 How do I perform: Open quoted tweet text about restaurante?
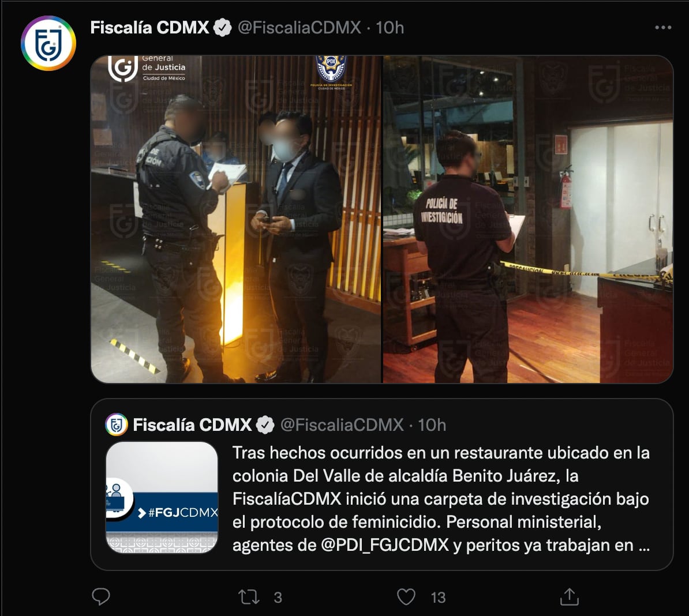pyautogui.click(x=441, y=499)
